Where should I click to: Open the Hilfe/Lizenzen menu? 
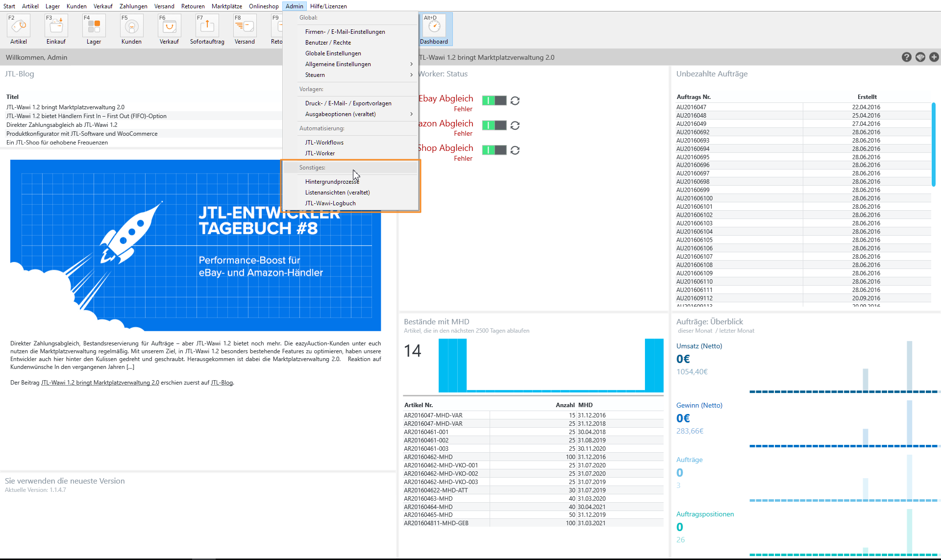[x=328, y=6]
